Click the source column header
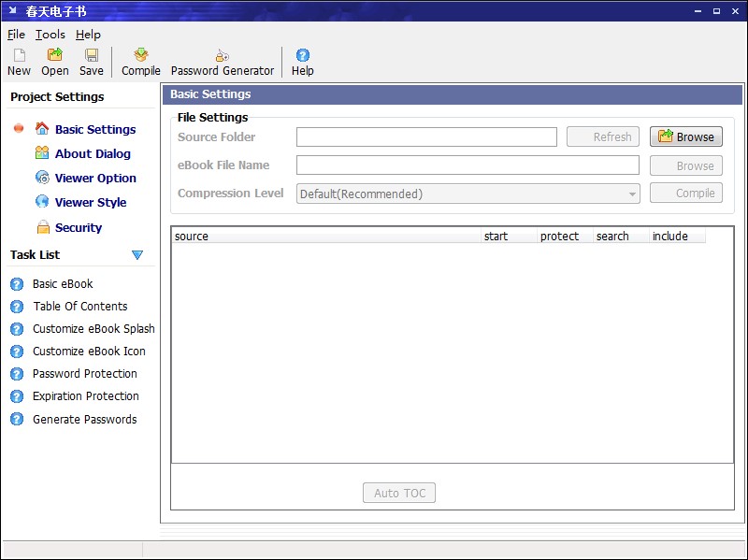Viewport: 748px width, 560px height. tap(326, 237)
